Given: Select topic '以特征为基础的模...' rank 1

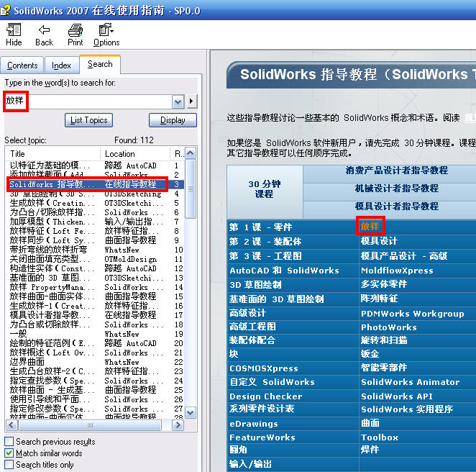Looking at the screenshot, I should [x=95, y=165].
